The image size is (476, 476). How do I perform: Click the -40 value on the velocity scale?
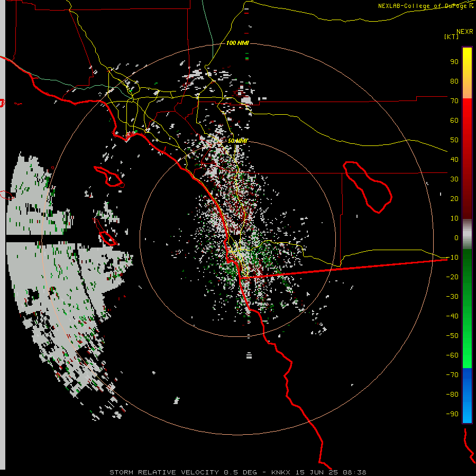pos(452,316)
